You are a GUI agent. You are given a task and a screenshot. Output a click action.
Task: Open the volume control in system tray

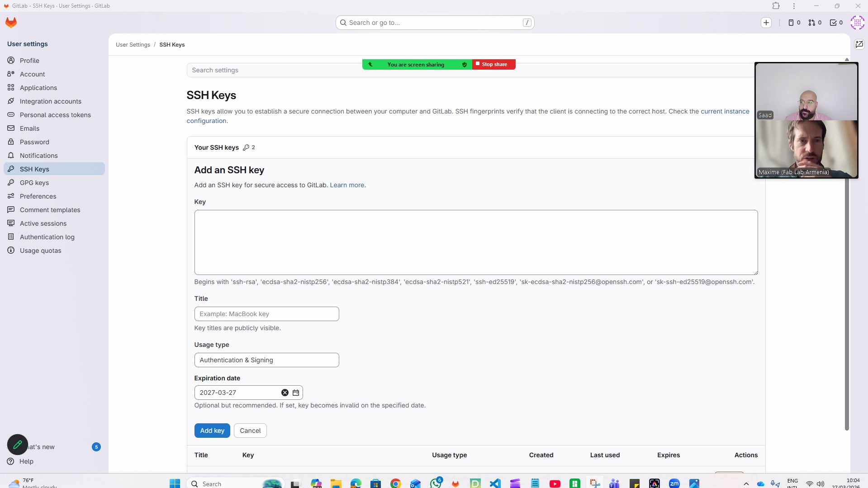point(821,484)
